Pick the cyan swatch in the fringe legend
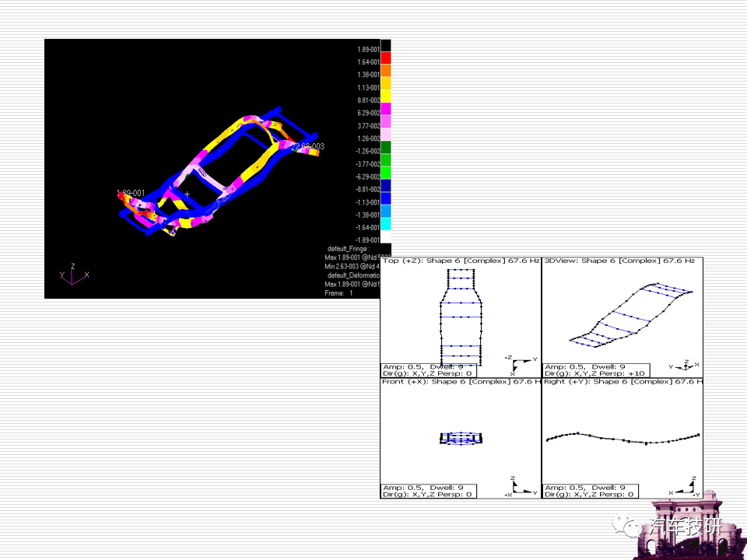This screenshot has width=747, height=560. tap(386, 224)
